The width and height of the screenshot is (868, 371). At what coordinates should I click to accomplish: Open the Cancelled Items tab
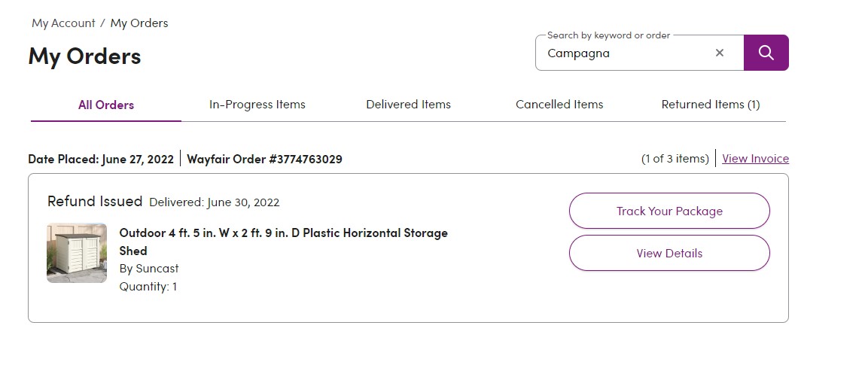point(559,104)
